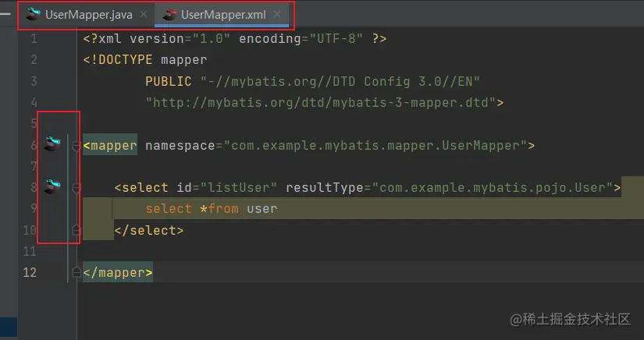Close the UserMapper.java tab
Image resolution: width=644 pixels, height=340 pixels.
tap(144, 14)
